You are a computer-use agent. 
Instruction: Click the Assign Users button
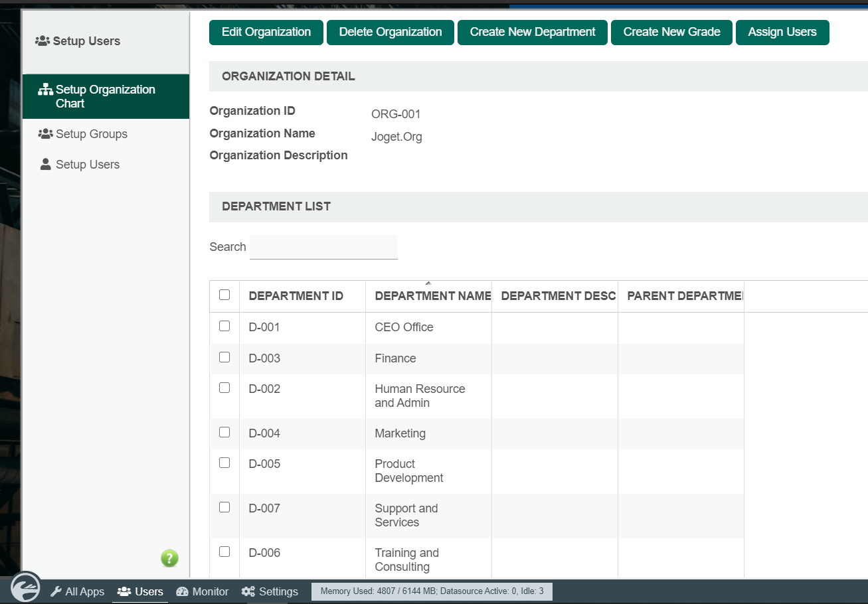[782, 33]
